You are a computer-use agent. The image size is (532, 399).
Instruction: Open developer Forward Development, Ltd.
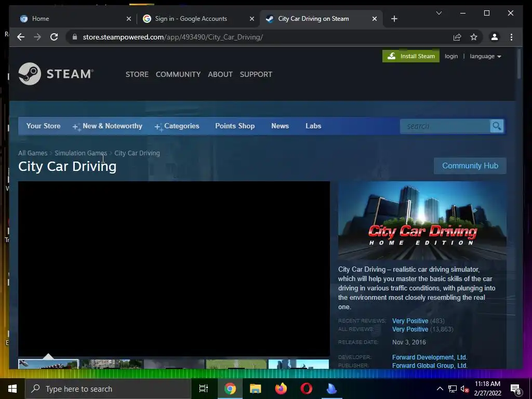pyautogui.click(x=430, y=357)
